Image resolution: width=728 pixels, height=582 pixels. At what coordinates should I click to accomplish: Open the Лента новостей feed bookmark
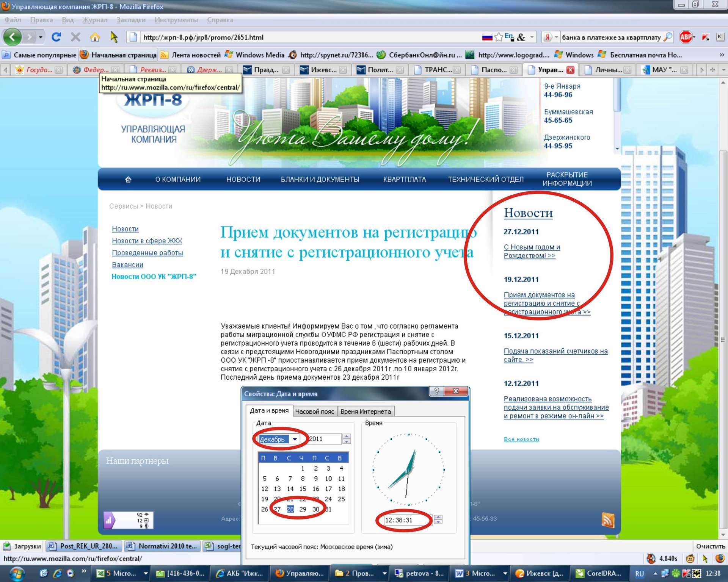[x=190, y=55]
